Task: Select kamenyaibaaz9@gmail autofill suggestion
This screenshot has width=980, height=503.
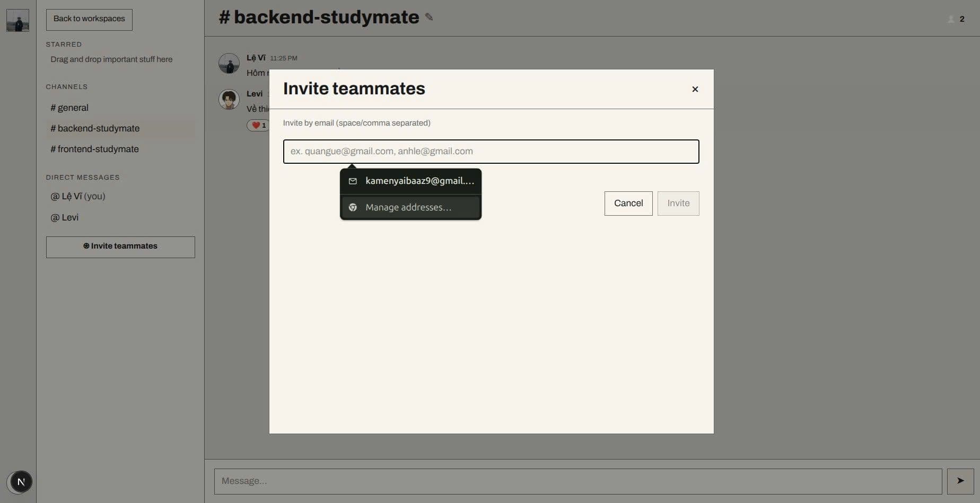Action: pos(410,181)
